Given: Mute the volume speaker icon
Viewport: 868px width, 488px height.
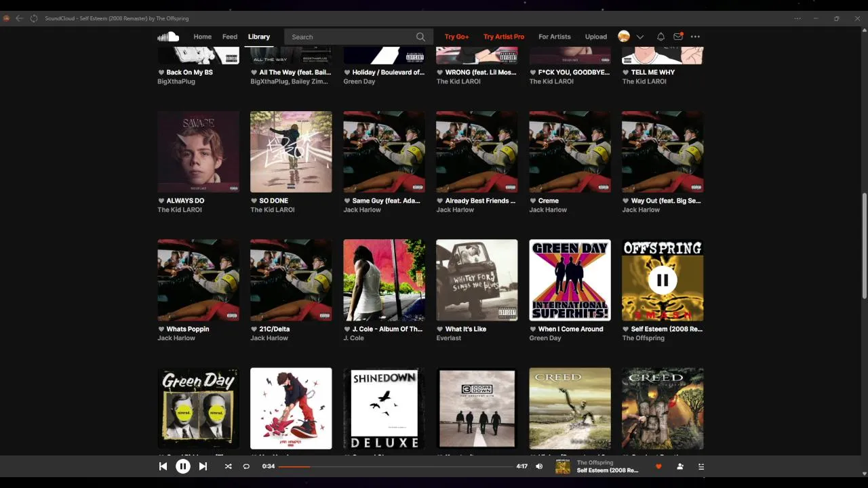Looking at the screenshot, I should (x=539, y=466).
